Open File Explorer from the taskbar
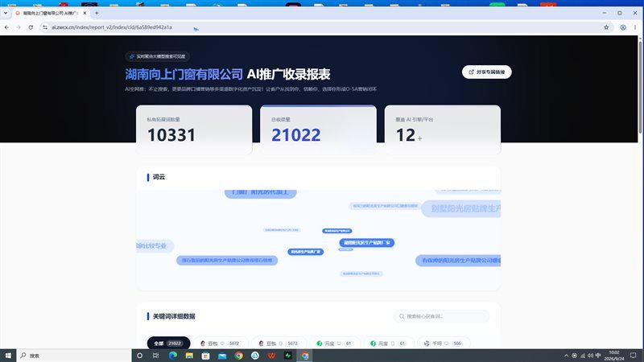Screen dimensions: 644x362 (189, 356)
